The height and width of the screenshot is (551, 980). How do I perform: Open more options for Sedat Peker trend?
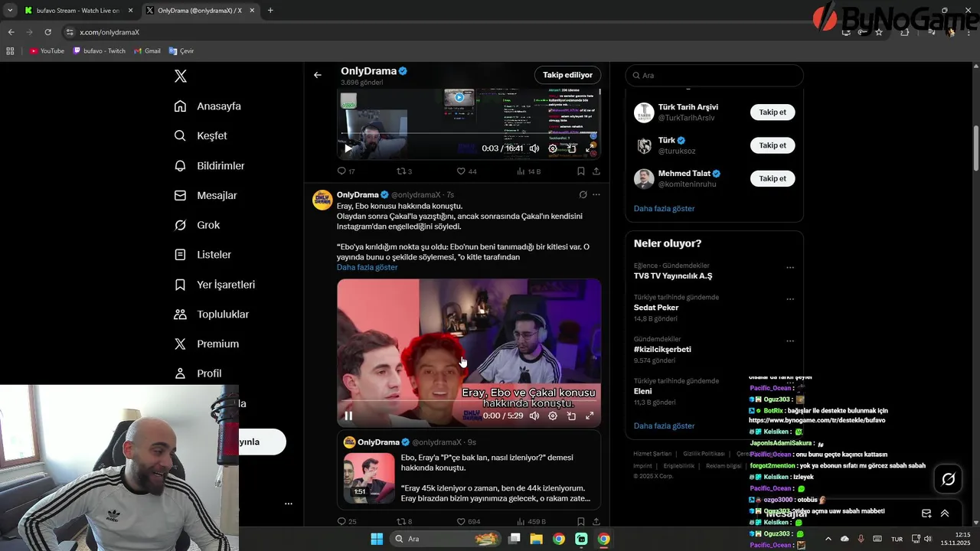tap(790, 299)
